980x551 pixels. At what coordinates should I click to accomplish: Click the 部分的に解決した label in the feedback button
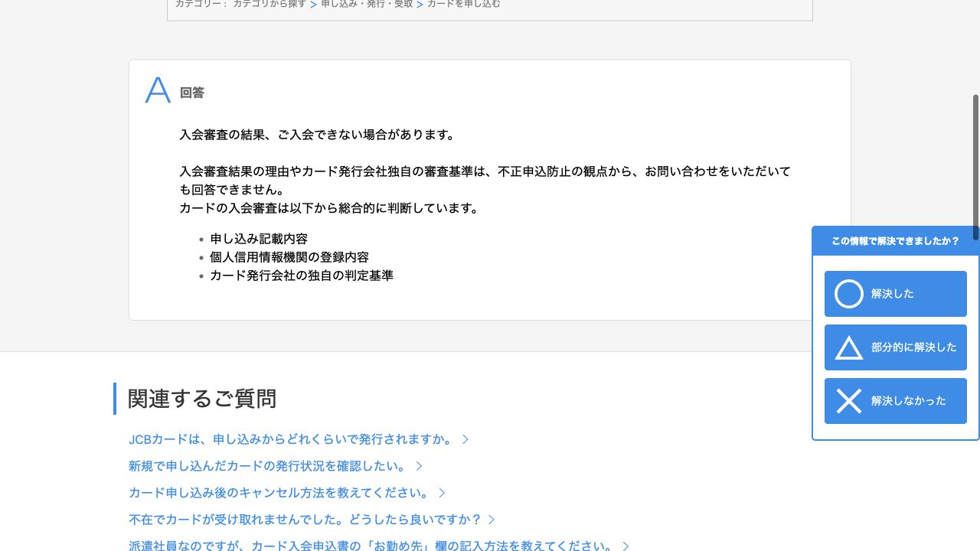tap(913, 347)
